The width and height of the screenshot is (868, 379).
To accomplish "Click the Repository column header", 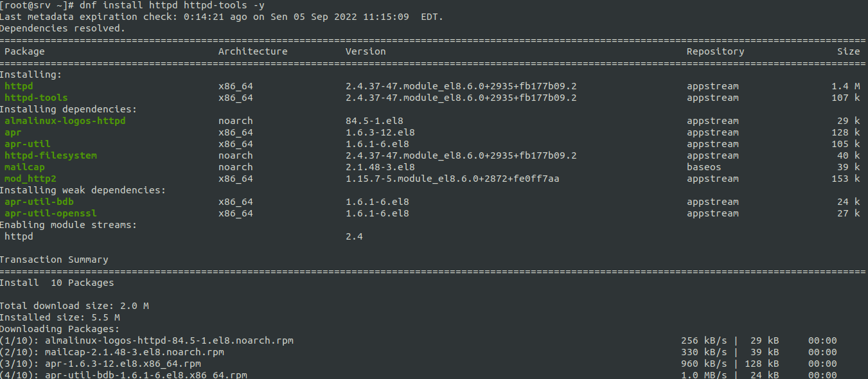I will click(x=715, y=51).
